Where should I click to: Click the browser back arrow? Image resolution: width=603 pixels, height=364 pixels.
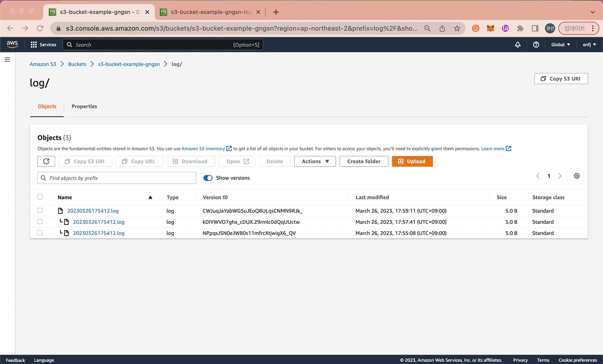point(10,28)
